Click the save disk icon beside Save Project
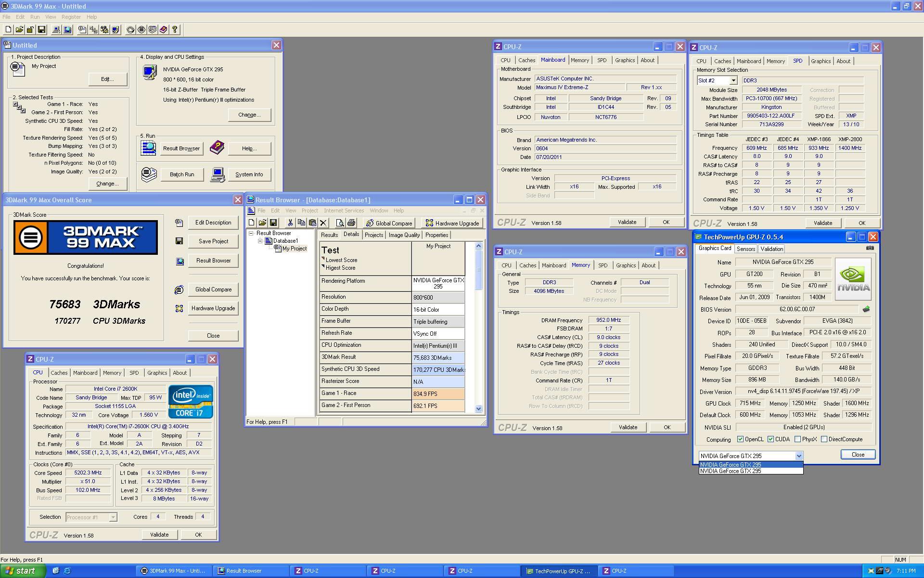This screenshot has height=578, width=924. [179, 241]
